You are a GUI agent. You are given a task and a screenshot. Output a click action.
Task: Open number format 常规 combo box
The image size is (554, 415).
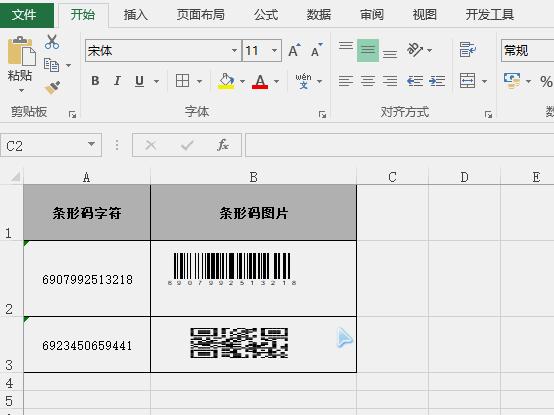[x=527, y=51]
